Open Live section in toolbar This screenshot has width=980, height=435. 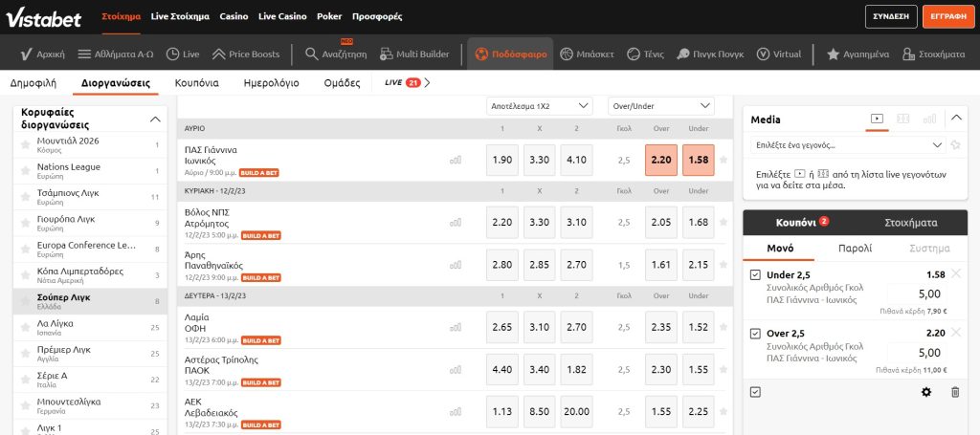[x=183, y=54]
